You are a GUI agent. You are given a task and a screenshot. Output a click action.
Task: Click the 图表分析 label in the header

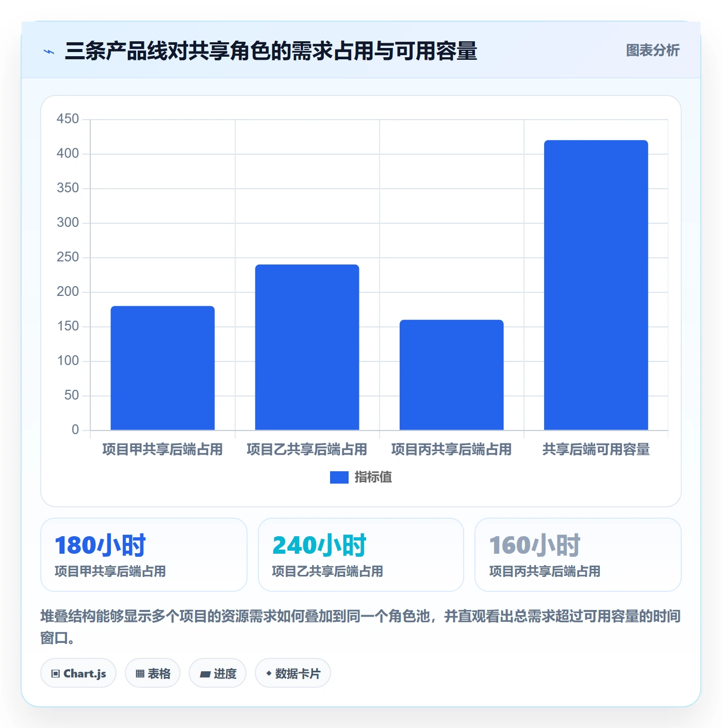pos(652,51)
